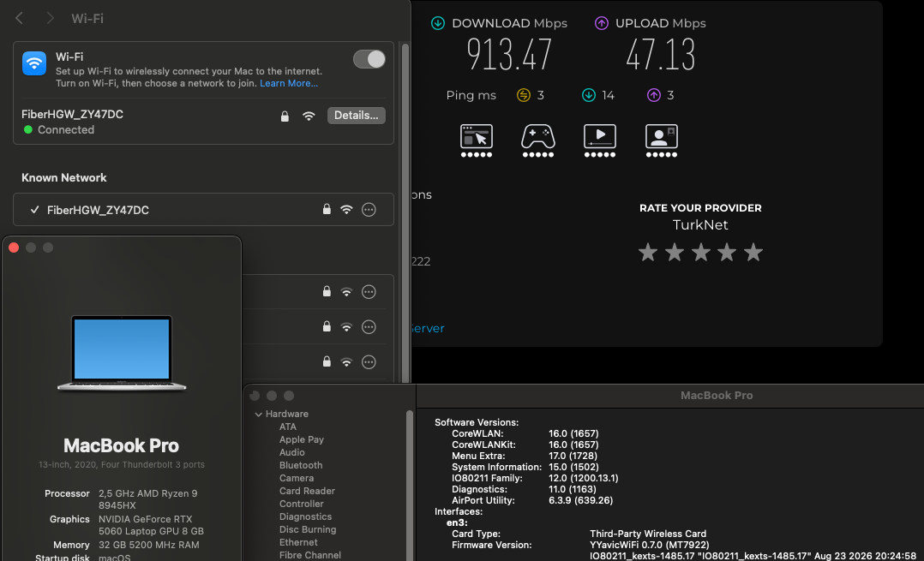Viewport: 924px width, 561px height.
Task: Open more options for known network FiberHGW_ZY47DC
Action: (x=369, y=210)
